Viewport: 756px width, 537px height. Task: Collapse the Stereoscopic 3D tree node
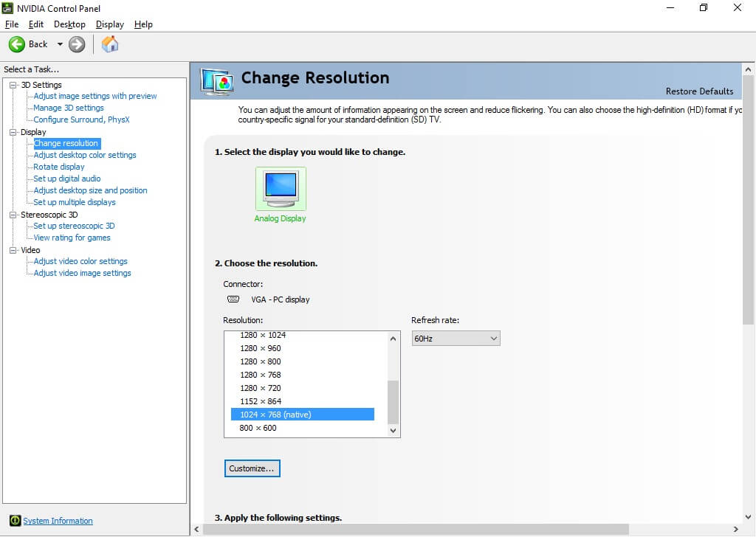pyautogui.click(x=13, y=215)
